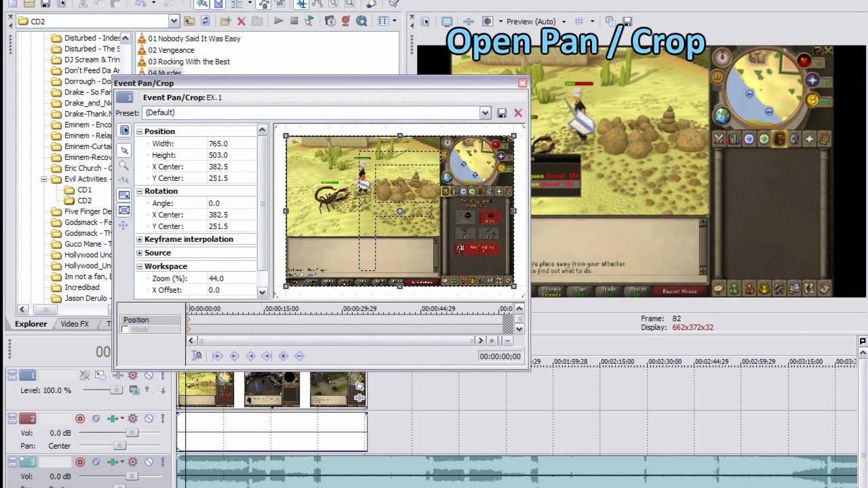Click keyframe timecode field 00:00:00;00
Screen dimensions: 868x488
[500, 357]
